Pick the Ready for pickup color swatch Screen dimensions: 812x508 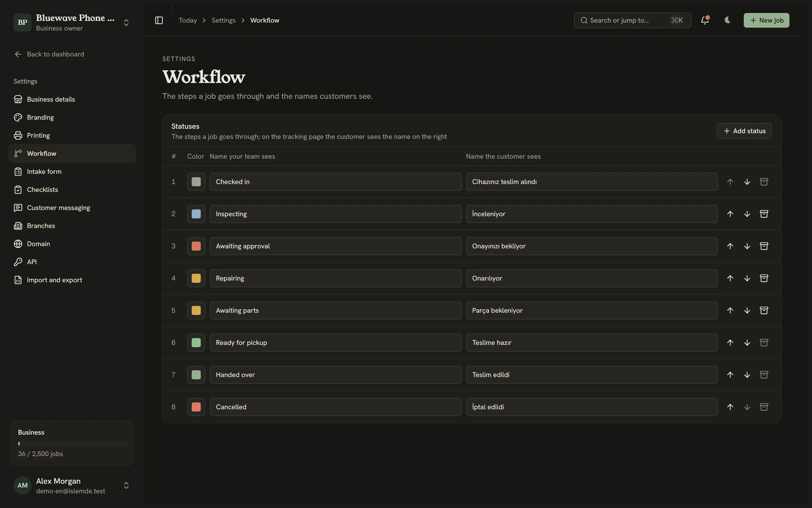coord(196,343)
